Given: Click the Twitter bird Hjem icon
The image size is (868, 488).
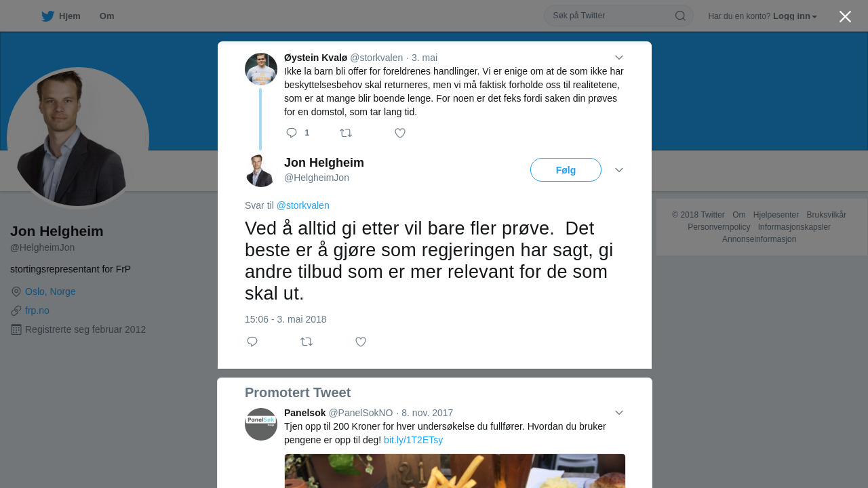Looking at the screenshot, I should 47,16.
